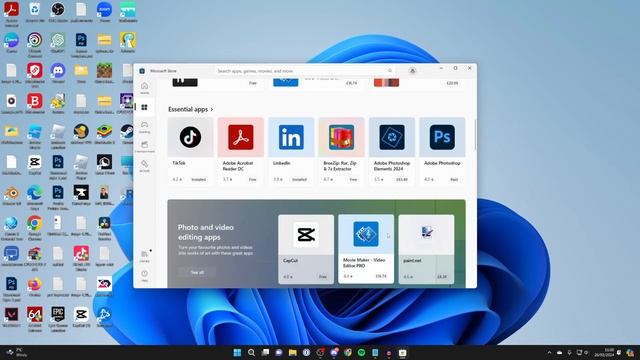The image size is (640, 360).
Task: Open the TikTok app card
Action: point(190,151)
